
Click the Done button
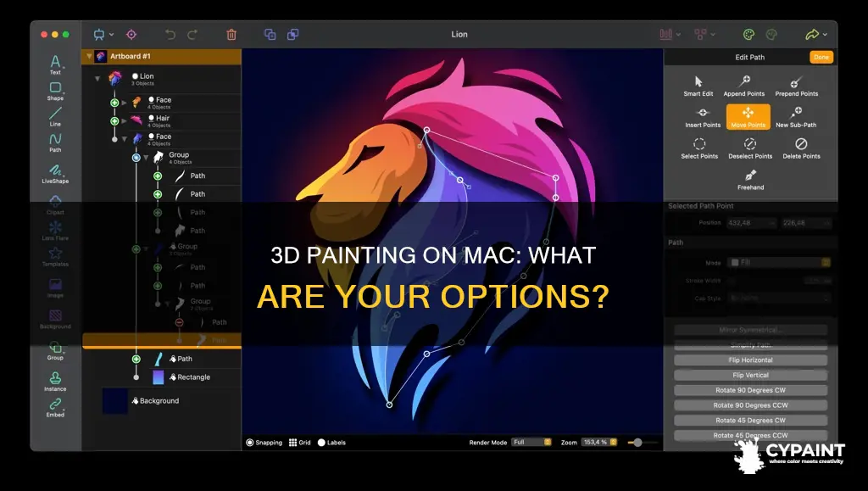point(821,57)
